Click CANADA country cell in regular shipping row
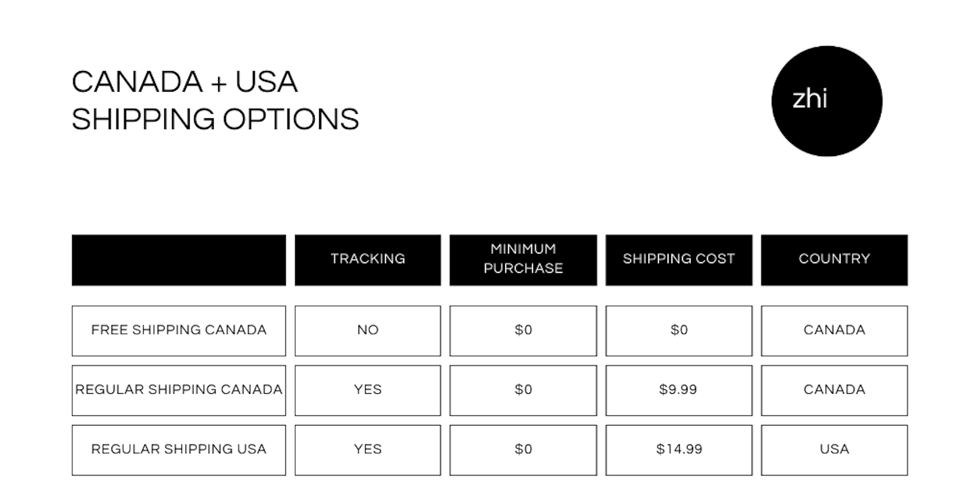The width and height of the screenshot is (980, 481). click(834, 390)
